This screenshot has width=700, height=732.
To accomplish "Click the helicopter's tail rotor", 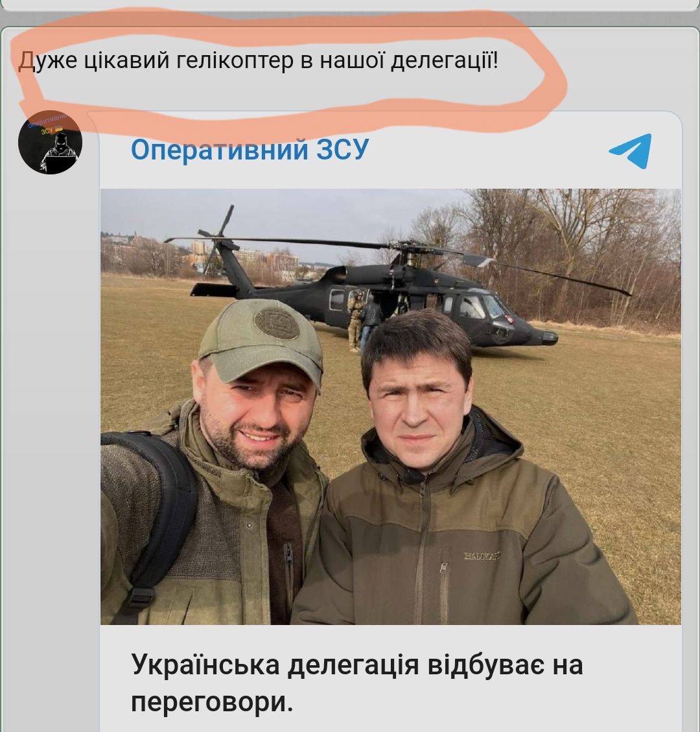I will tap(216, 238).
